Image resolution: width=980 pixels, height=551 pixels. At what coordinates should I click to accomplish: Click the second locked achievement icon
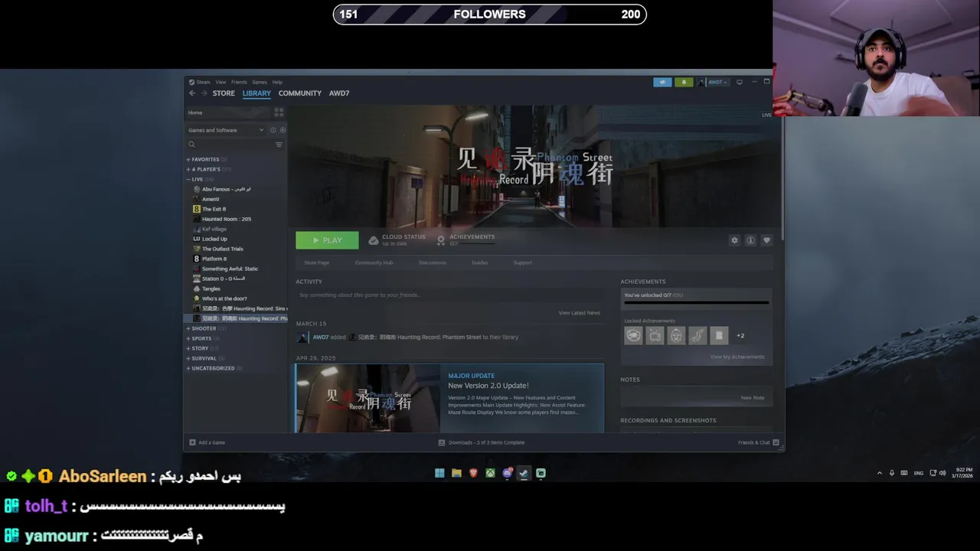coord(655,335)
